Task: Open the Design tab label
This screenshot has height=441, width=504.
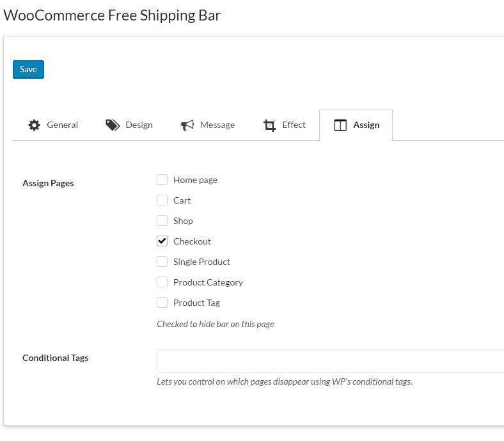Action: [139, 125]
